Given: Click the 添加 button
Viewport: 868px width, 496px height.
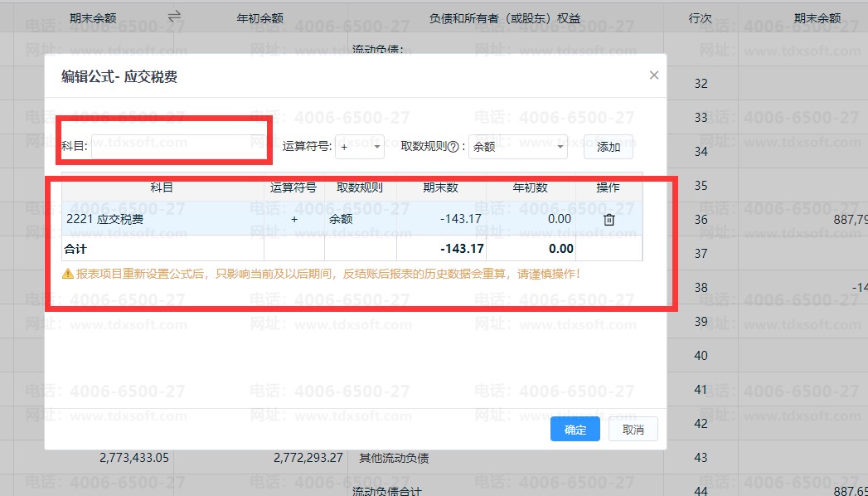Looking at the screenshot, I should tap(609, 147).
